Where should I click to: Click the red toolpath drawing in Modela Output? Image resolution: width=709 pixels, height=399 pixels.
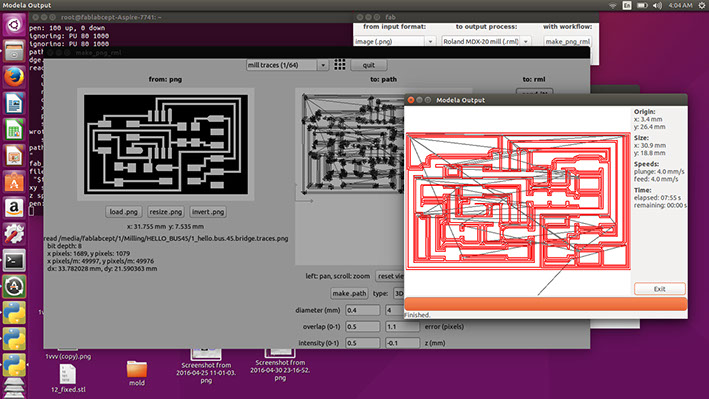pos(518,201)
